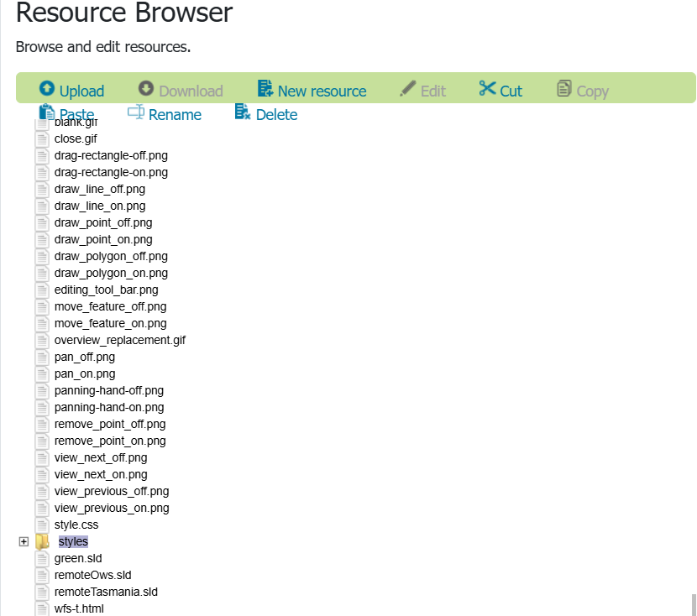
Task: Click the Delete file icon
Action: click(x=243, y=112)
